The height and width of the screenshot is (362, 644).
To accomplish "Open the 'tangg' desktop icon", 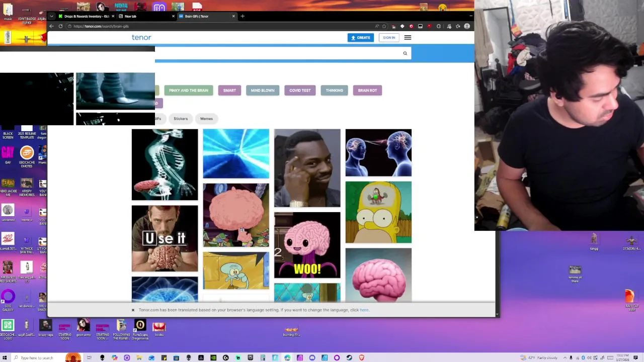I will click(594, 242).
